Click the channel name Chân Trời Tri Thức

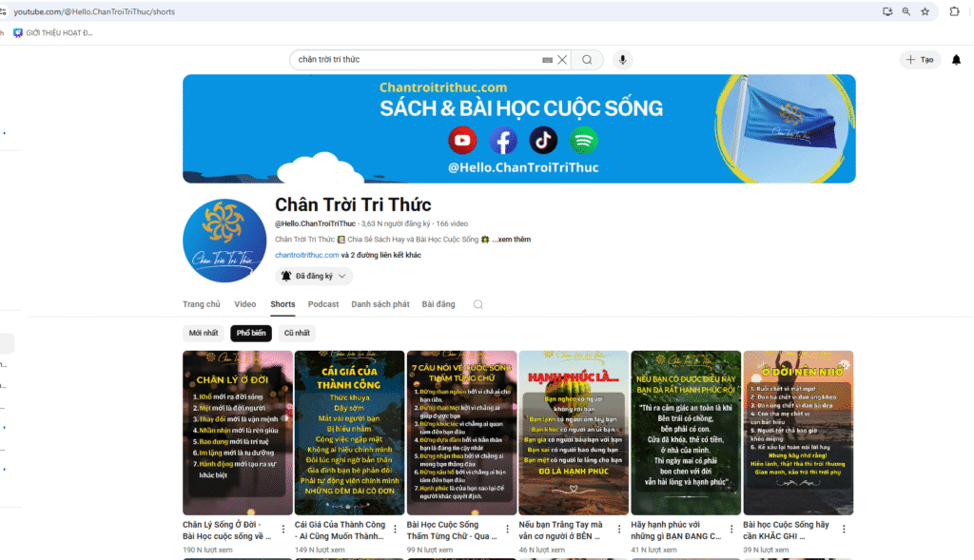tap(353, 204)
